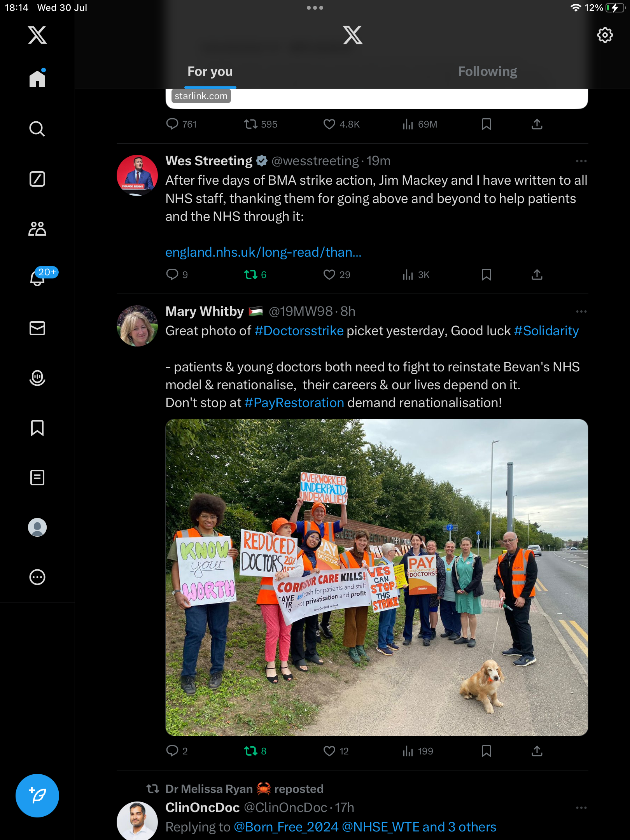View the doctors' picket photo
This screenshot has height=840, width=630.
(376, 577)
